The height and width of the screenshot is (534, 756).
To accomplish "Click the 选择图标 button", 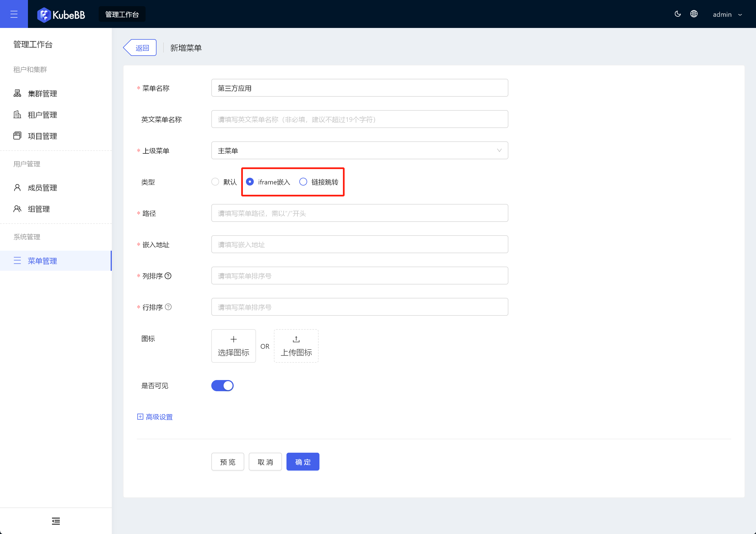I will tap(233, 346).
